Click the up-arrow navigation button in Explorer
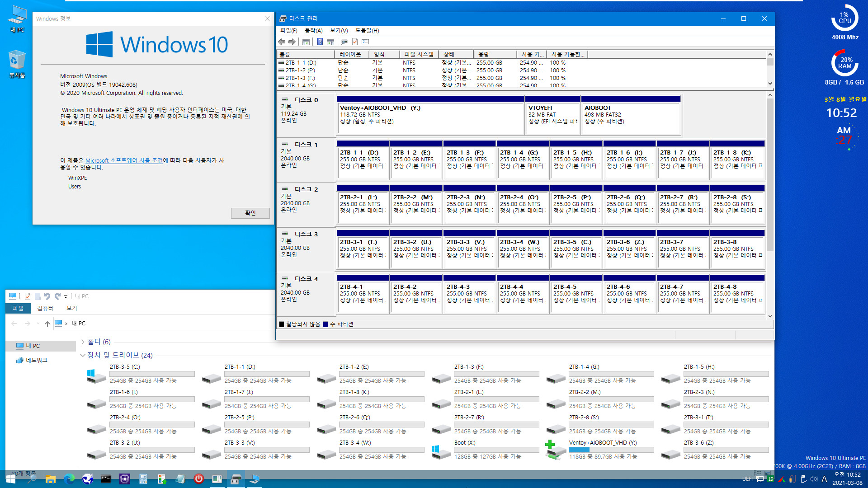 (x=47, y=324)
